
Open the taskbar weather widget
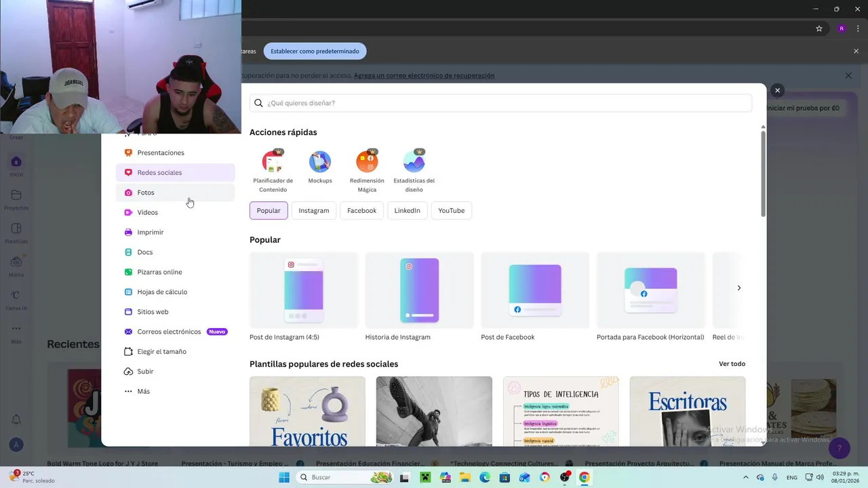[31, 477]
